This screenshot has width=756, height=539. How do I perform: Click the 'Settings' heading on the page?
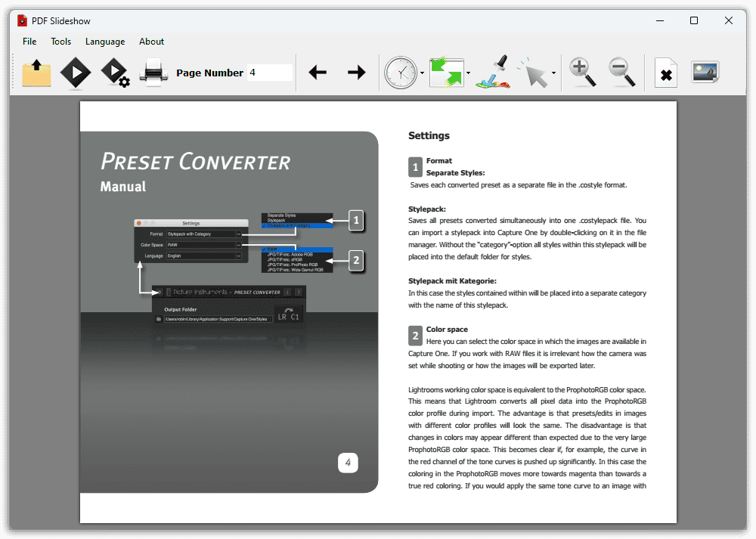(x=429, y=135)
